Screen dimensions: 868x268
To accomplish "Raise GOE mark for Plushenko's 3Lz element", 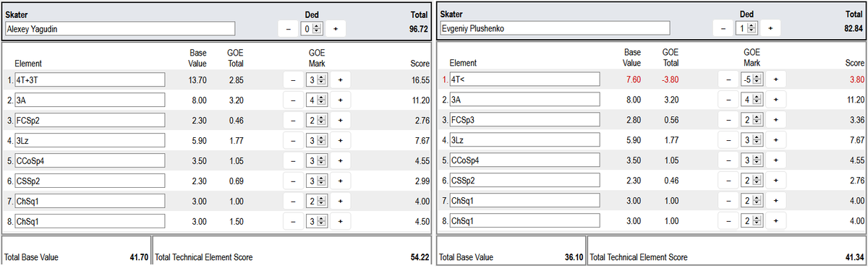I will coord(775,140).
